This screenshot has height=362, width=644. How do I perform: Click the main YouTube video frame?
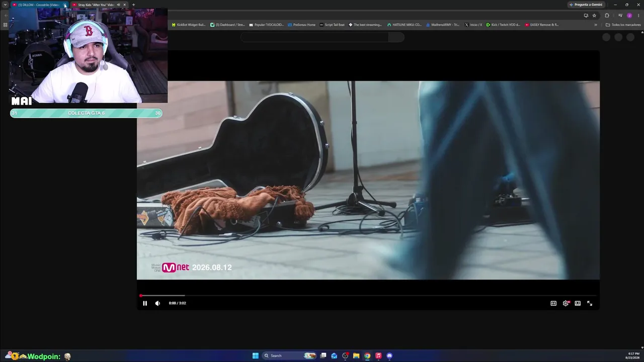368,180
